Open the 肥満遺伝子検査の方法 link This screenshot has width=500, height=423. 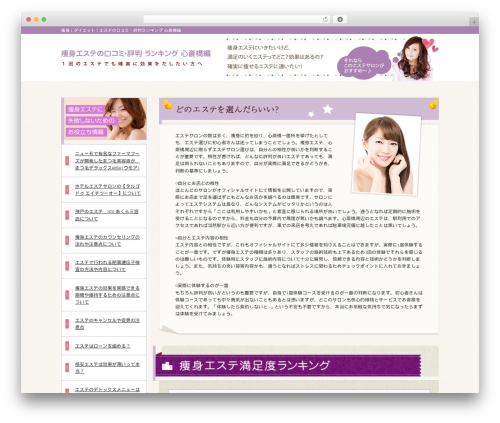click(107, 266)
